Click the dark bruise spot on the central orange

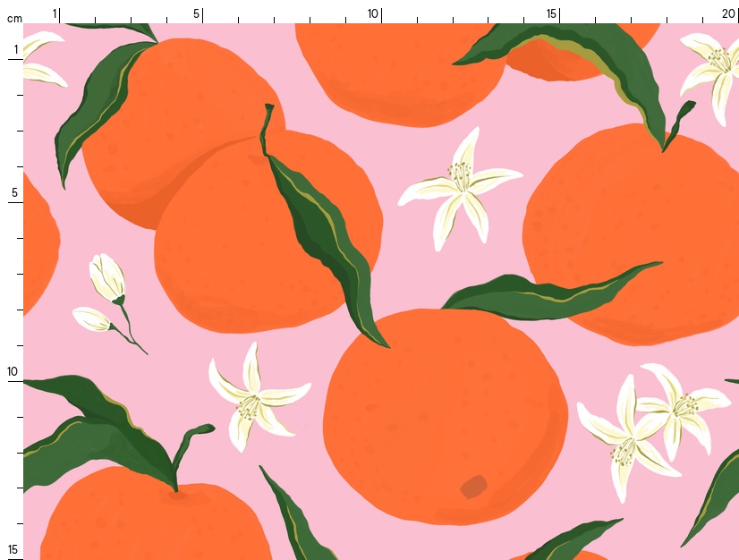pos(473,486)
